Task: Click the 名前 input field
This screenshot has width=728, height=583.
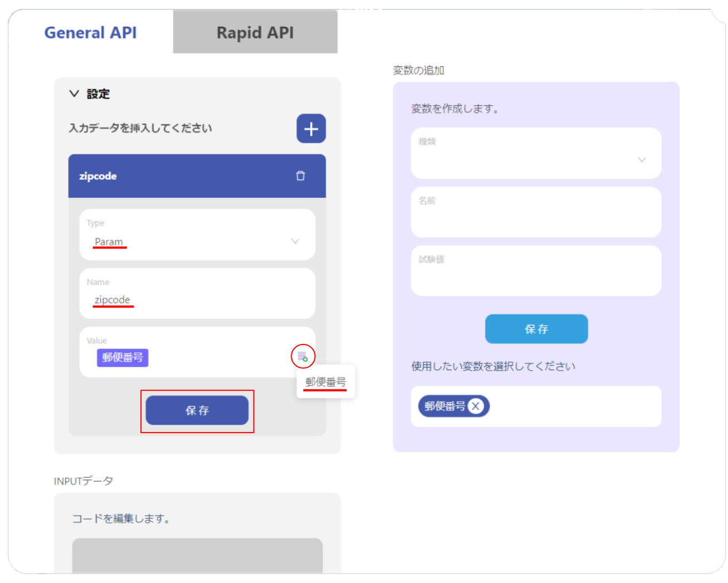Action: coord(536,212)
